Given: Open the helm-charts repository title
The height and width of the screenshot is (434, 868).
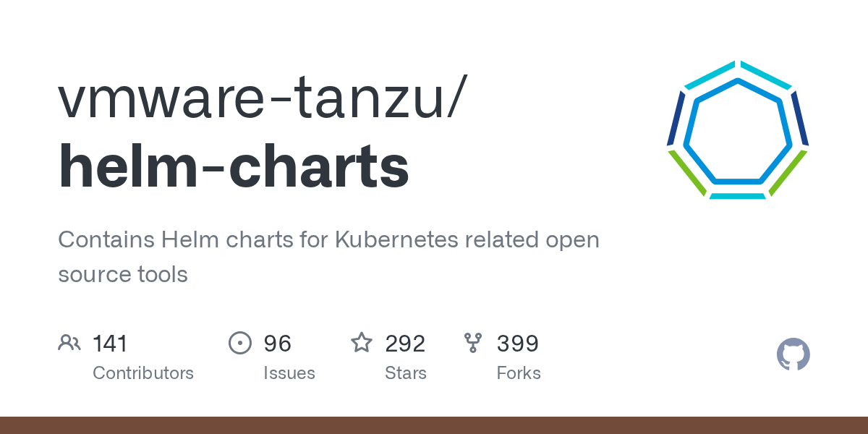Looking at the screenshot, I should [x=234, y=166].
